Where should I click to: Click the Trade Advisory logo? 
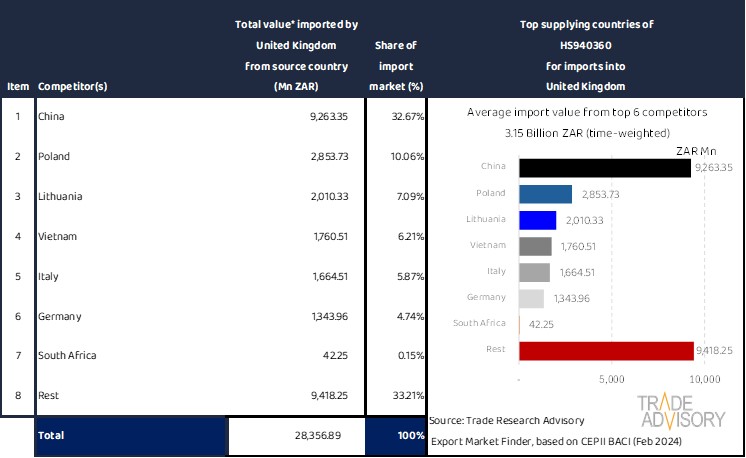(x=682, y=411)
